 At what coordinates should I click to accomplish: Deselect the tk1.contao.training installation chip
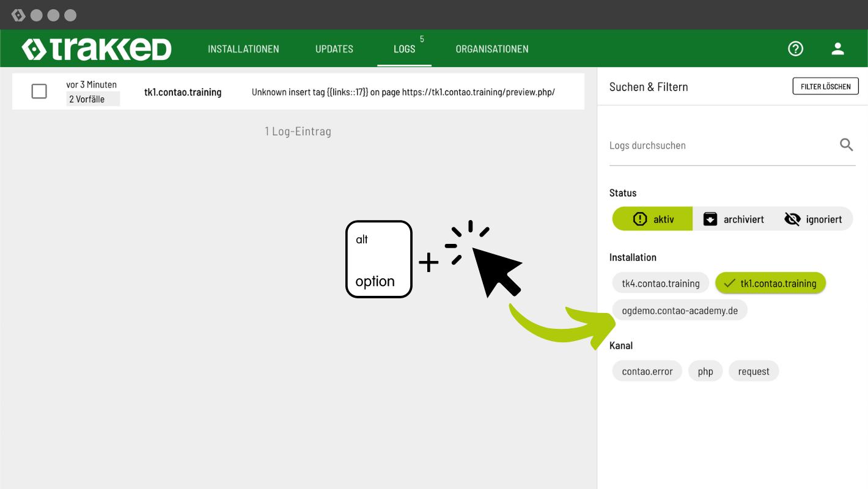pyautogui.click(x=770, y=283)
